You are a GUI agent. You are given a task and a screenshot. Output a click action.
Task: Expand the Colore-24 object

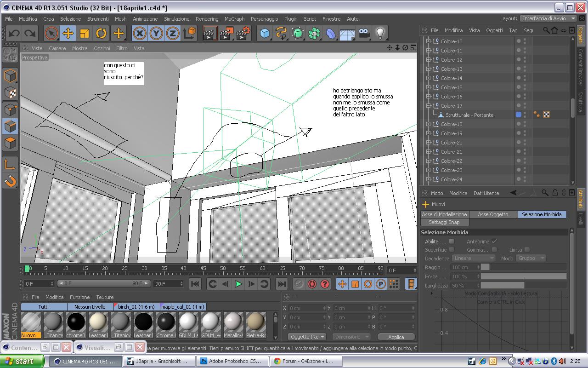tap(429, 179)
